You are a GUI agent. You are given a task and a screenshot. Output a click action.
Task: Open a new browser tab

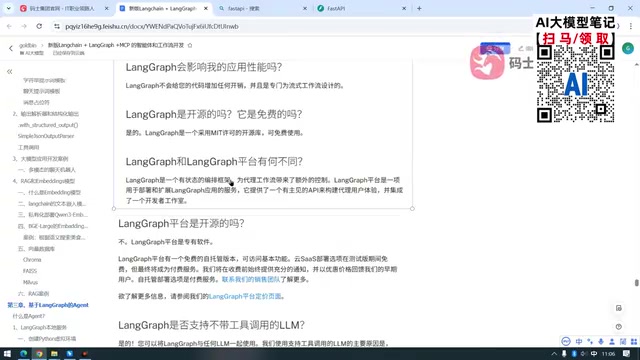(419, 8)
